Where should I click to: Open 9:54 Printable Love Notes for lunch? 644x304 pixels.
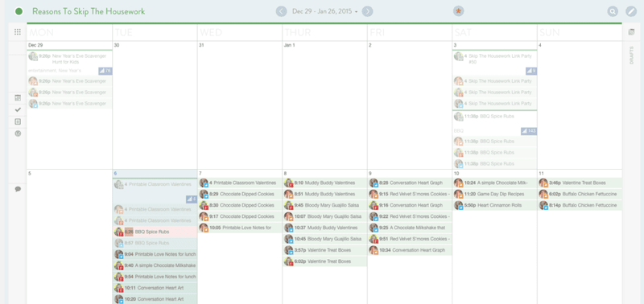click(155, 277)
